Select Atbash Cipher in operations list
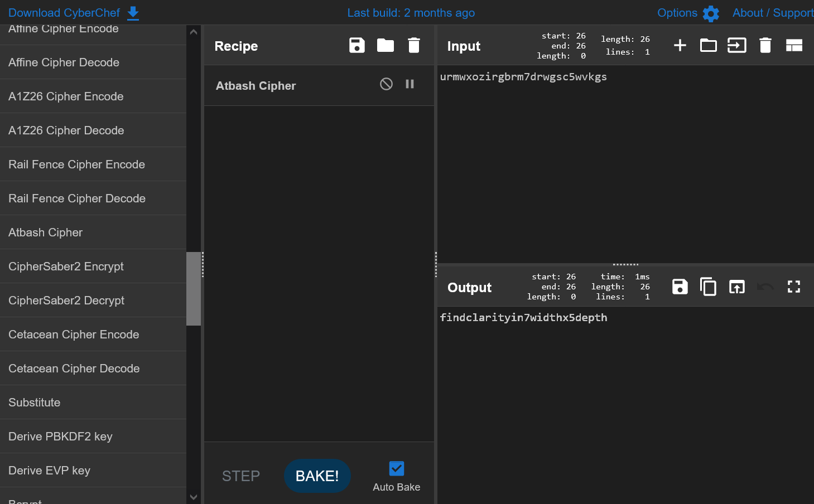The width and height of the screenshot is (814, 504). pyautogui.click(x=93, y=232)
